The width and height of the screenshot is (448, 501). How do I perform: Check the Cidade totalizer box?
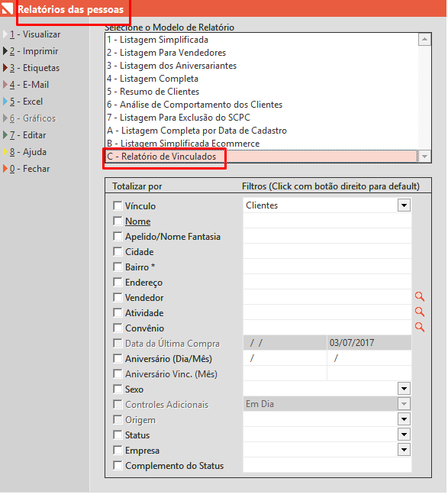(118, 251)
